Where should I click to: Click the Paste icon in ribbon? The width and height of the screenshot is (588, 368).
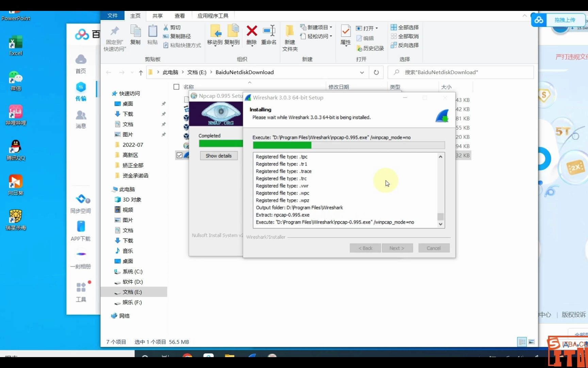[x=152, y=31]
